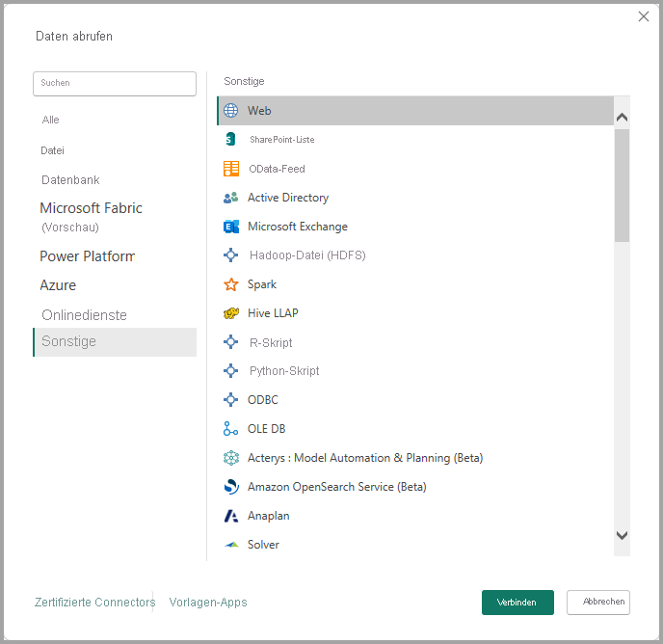The width and height of the screenshot is (663, 644).
Task: Click the scrollbar up arrow
Action: point(622,118)
